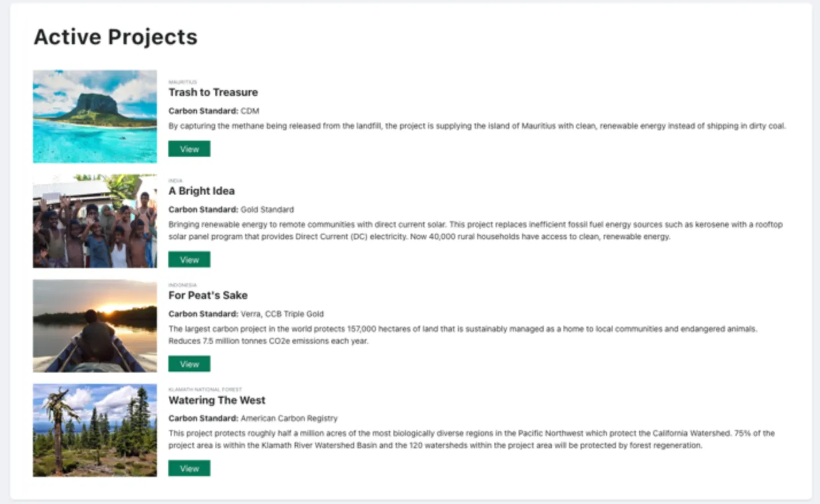Click the Carbon Standard: Gold Standard text
820x504 pixels.
[231, 210]
